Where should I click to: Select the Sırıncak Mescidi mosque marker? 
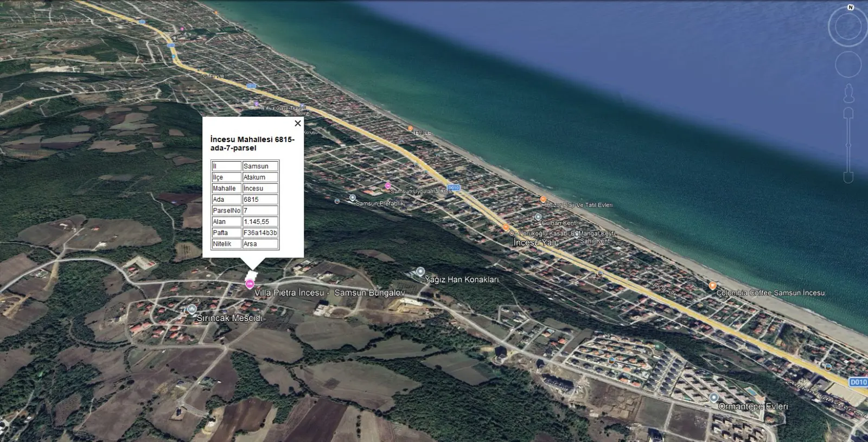(x=191, y=310)
